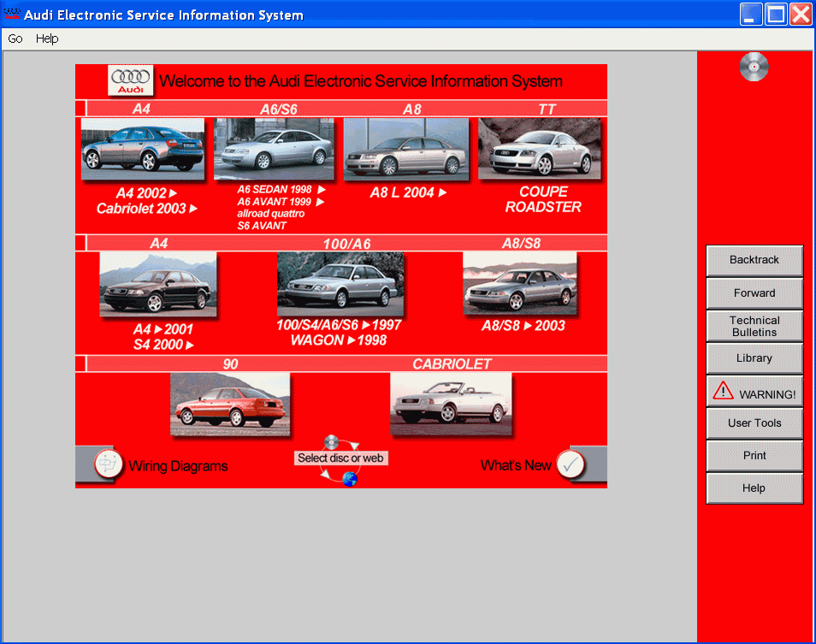Open the A4 2002 link

146,193
